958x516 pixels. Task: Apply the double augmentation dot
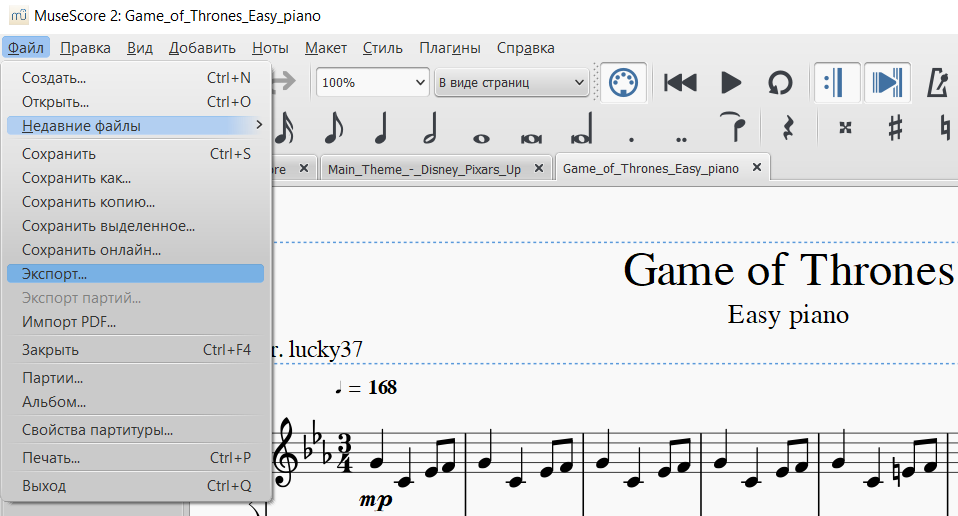pyautogui.click(x=681, y=139)
